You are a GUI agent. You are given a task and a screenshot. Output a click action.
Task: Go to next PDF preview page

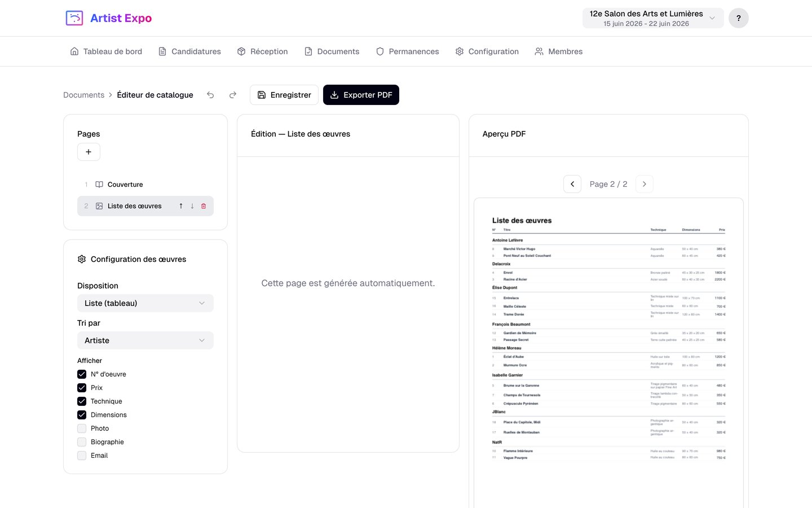click(x=645, y=184)
